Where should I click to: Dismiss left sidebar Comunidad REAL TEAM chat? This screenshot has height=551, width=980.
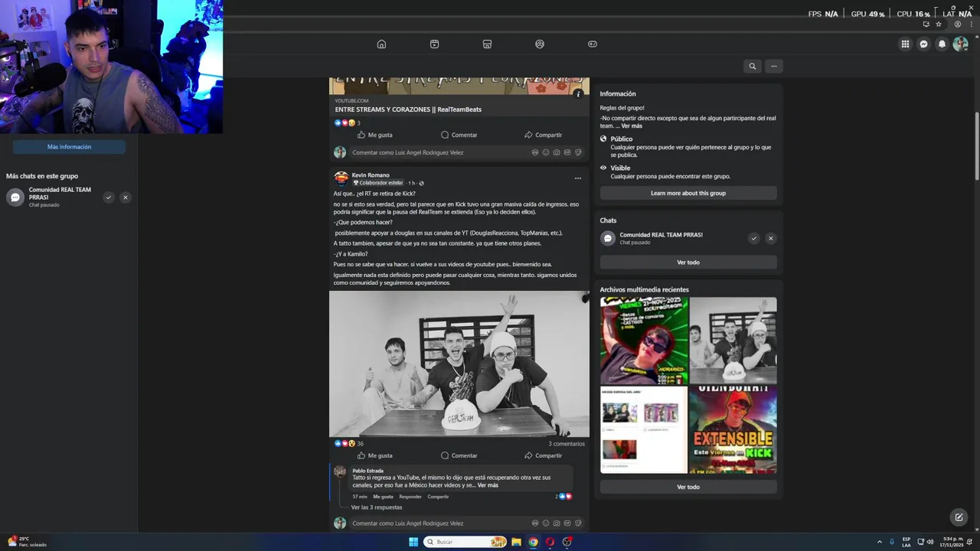(126, 197)
